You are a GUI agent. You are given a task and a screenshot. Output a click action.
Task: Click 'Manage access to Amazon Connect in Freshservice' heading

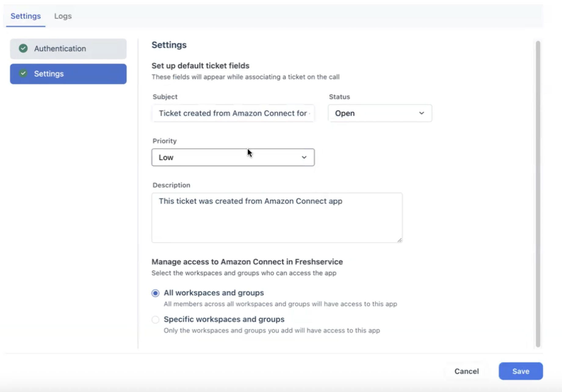coord(247,262)
